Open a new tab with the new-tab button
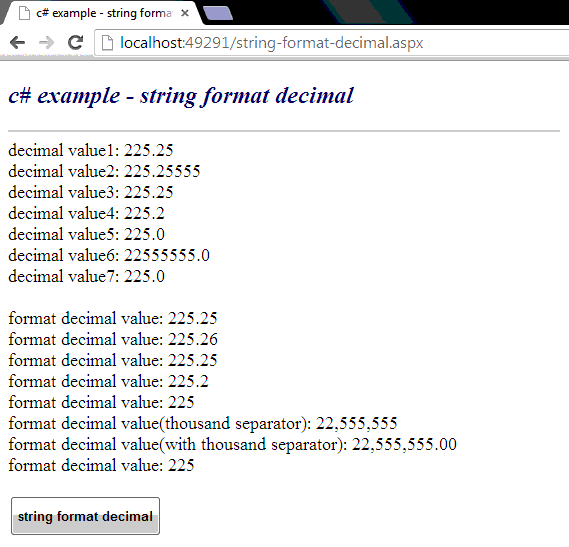This screenshot has width=569, height=547. [218, 13]
